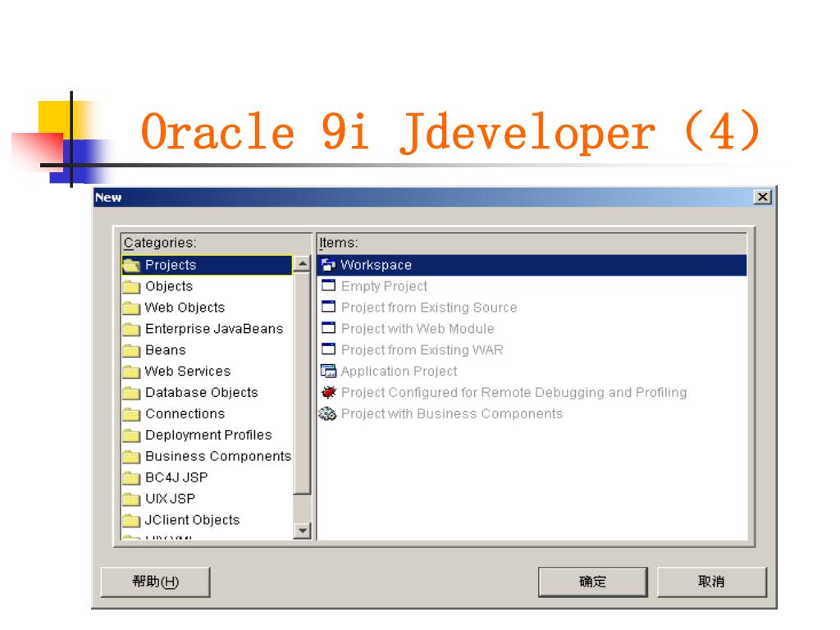Close the New dialog window
The image size is (840, 630).
pos(762,197)
